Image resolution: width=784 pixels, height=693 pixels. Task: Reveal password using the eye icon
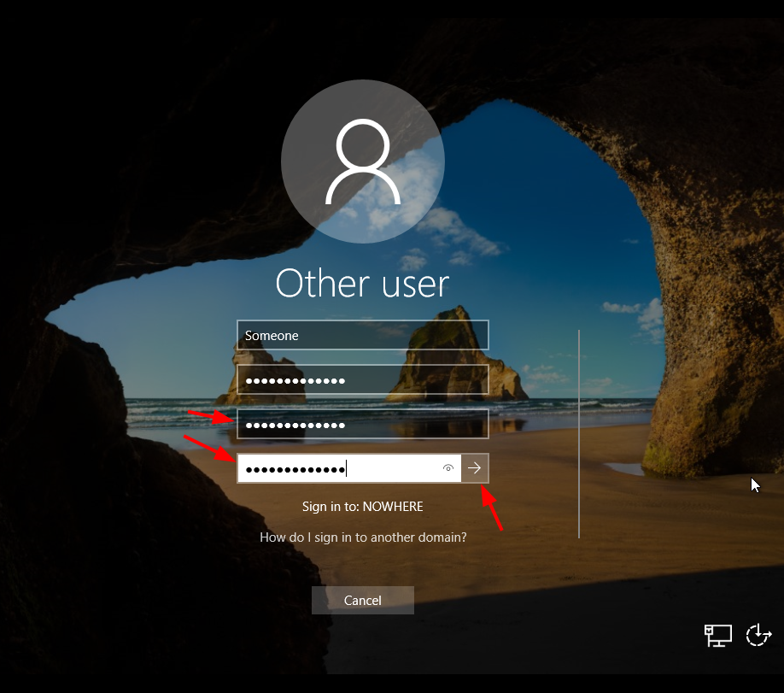pos(448,467)
